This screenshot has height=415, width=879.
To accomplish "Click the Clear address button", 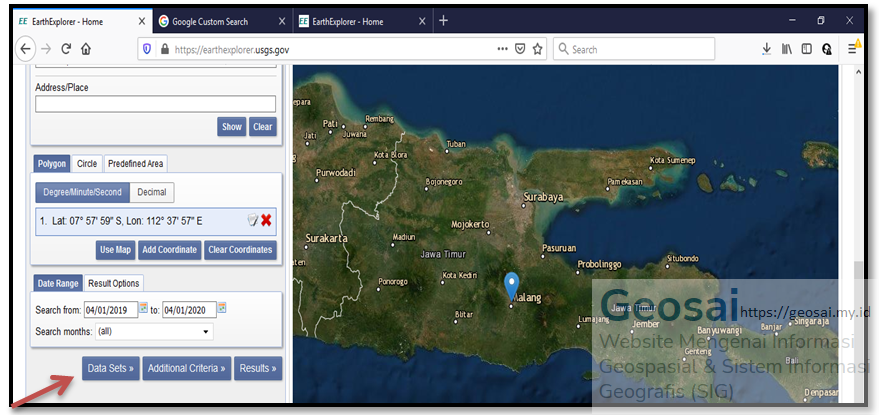I will pos(262,127).
